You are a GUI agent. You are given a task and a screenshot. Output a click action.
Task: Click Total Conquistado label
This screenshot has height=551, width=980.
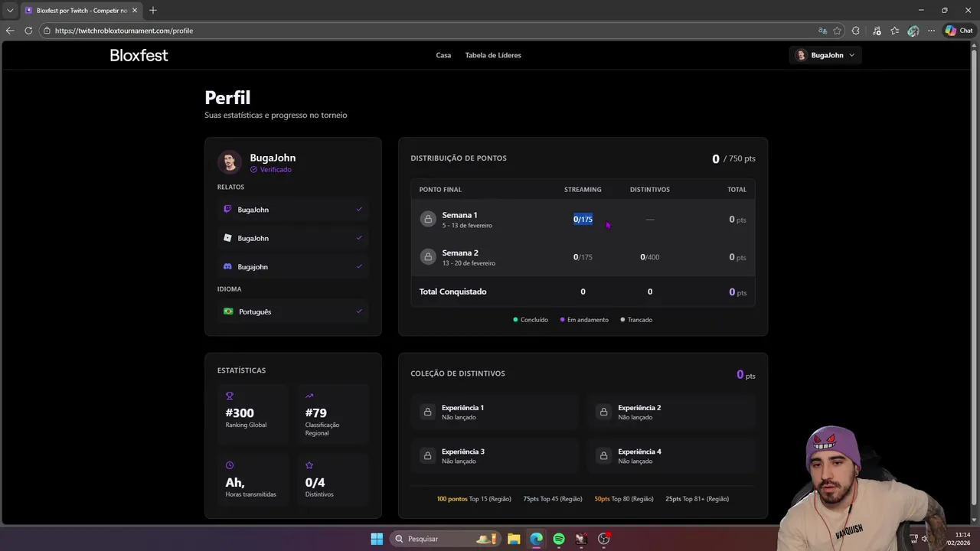point(452,292)
